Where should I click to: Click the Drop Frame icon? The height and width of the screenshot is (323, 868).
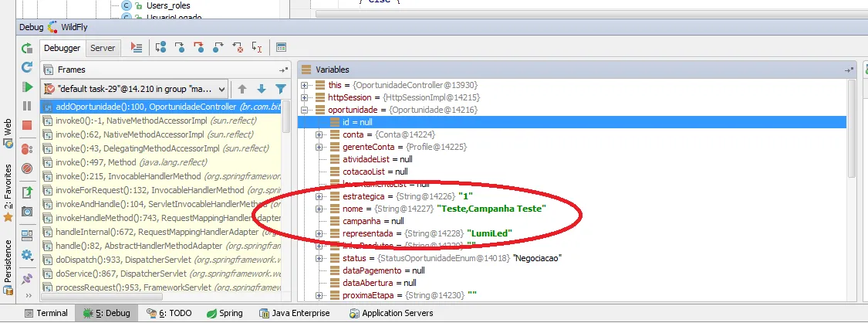[238, 48]
